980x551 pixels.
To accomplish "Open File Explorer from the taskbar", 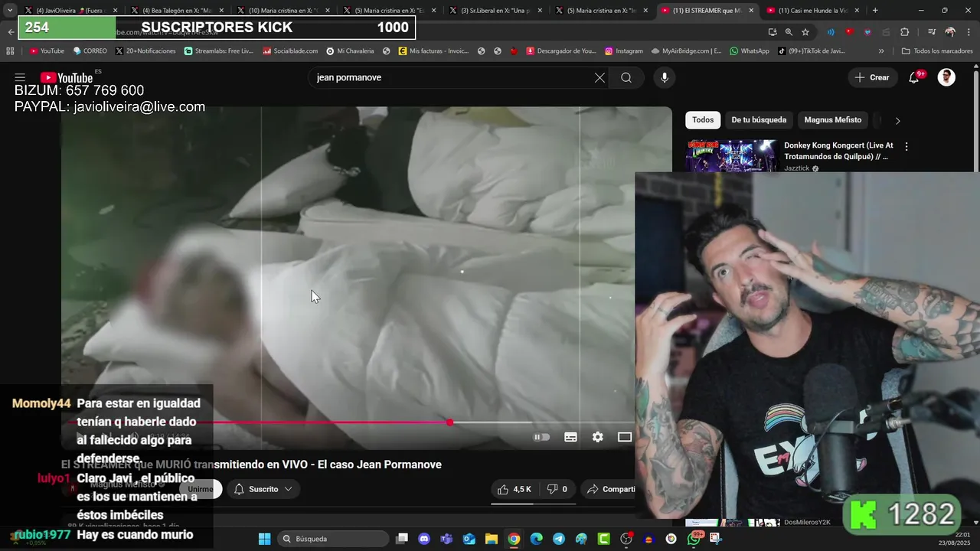I will point(491,539).
